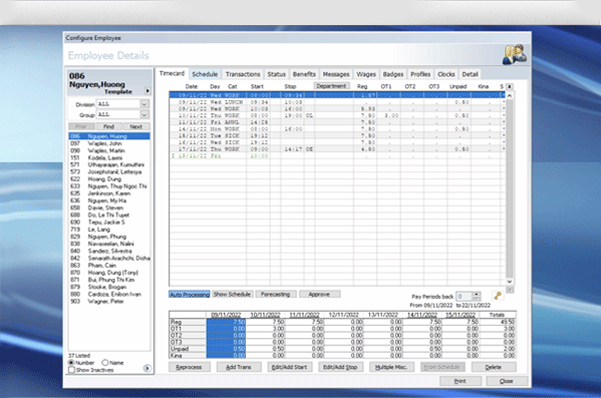Select the 10/11/22 Thu WORK timecard row
601x398 pixels.
337,115
